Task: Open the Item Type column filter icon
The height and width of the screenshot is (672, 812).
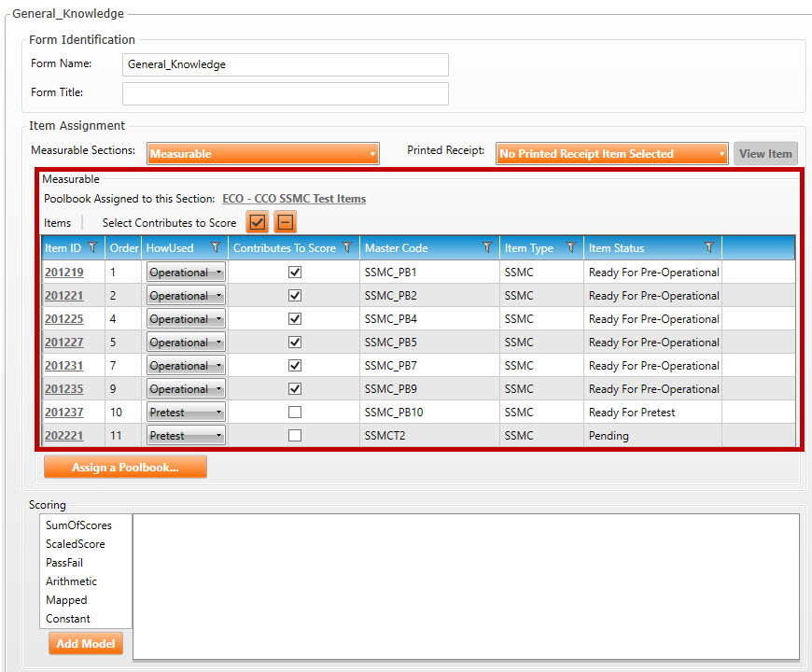Action: point(571,248)
